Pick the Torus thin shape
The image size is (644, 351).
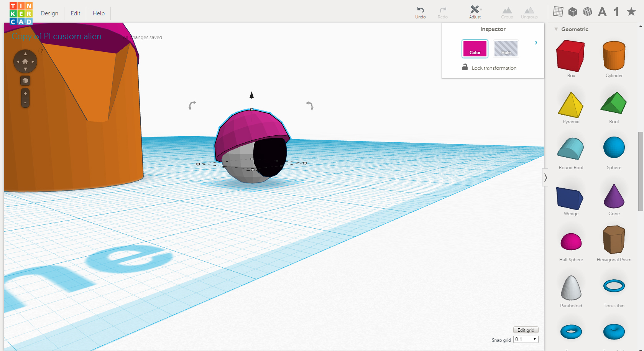[x=614, y=286]
